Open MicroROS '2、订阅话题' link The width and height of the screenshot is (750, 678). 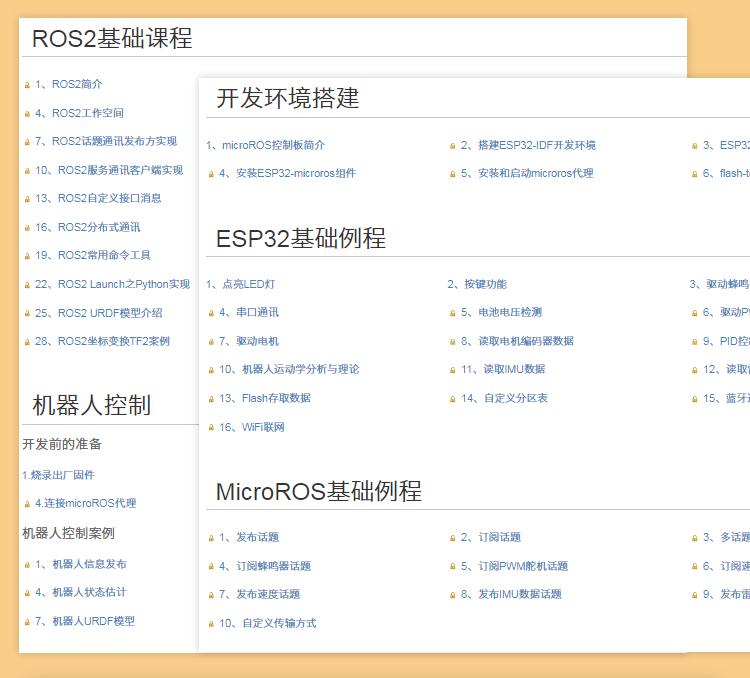pos(490,537)
